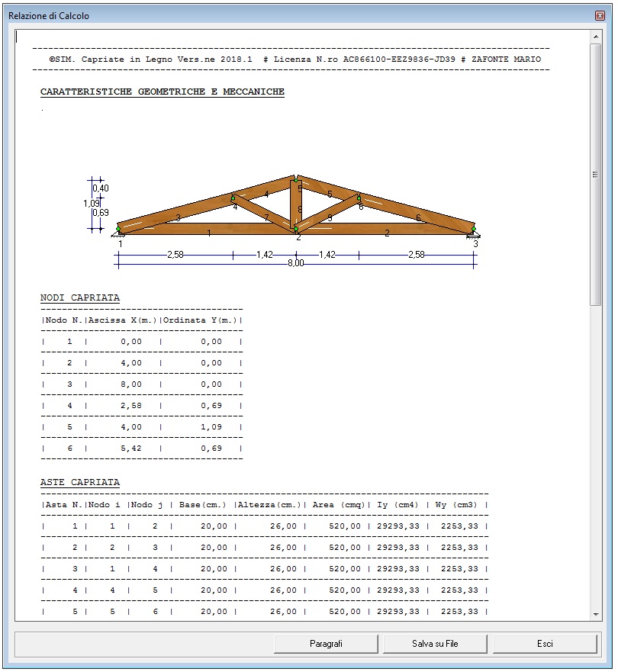Click abscissa value 5,42 for node 6

point(131,449)
